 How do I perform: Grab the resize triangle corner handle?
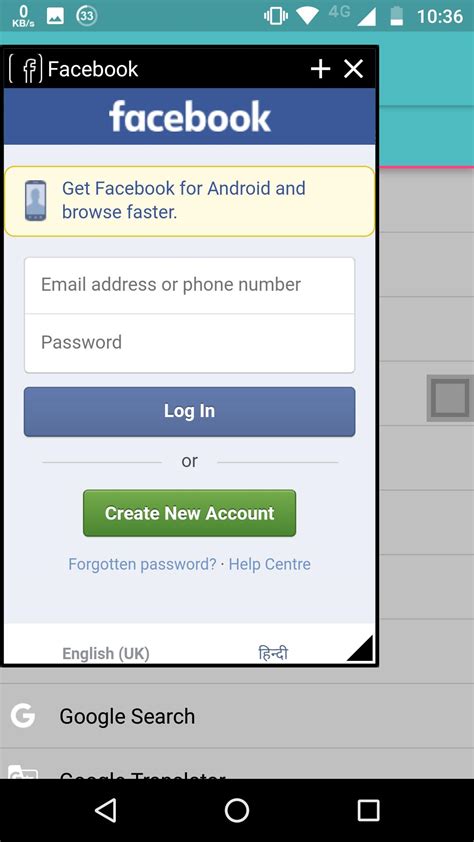[x=360, y=648]
